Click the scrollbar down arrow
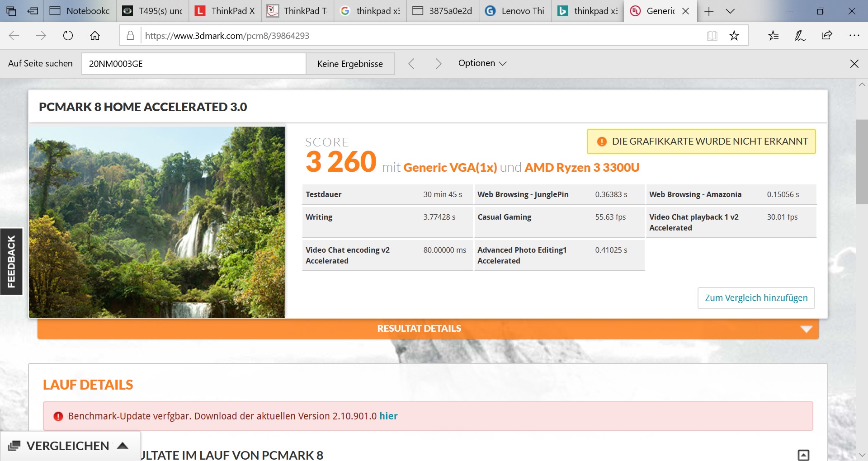This screenshot has height=461, width=868. click(x=862, y=455)
